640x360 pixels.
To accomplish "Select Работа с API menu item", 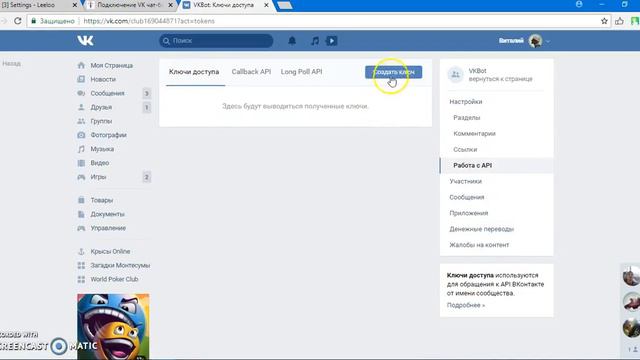I will coord(496,165).
